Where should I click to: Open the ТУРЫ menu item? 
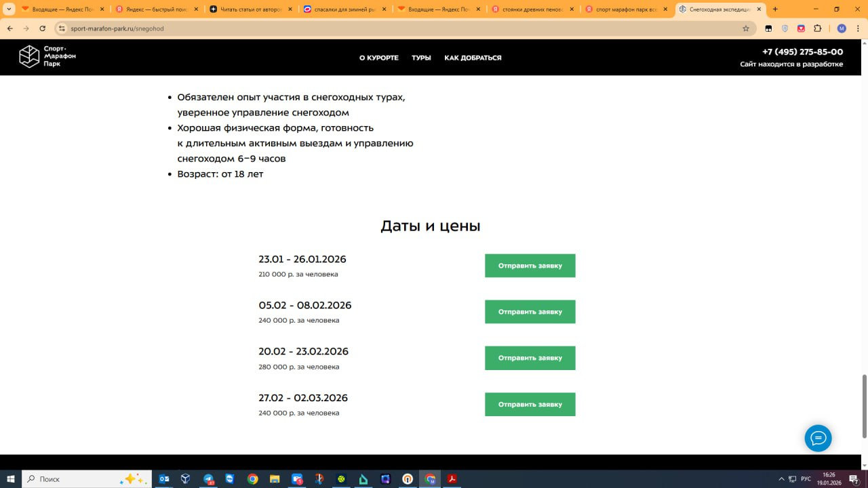[421, 58]
